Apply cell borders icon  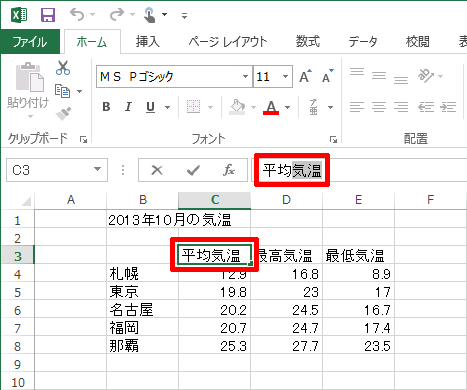(194, 107)
